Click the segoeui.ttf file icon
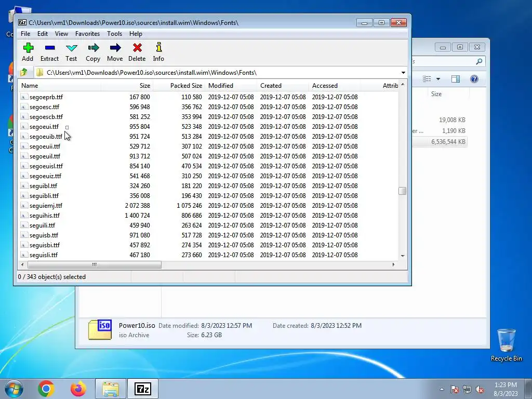The width and height of the screenshot is (532, 399). click(x=24, y=127)
